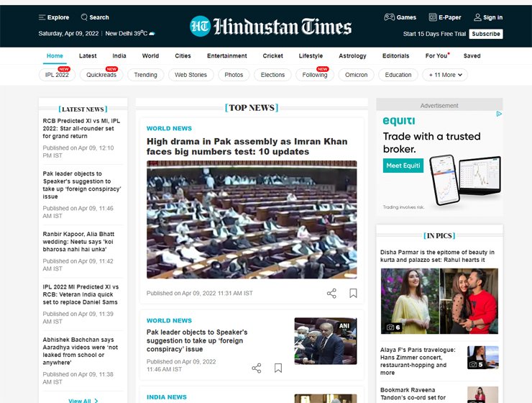Click WORLD NEWS label above Imran Khan story
532x403 pixels.
coord(169,128)
